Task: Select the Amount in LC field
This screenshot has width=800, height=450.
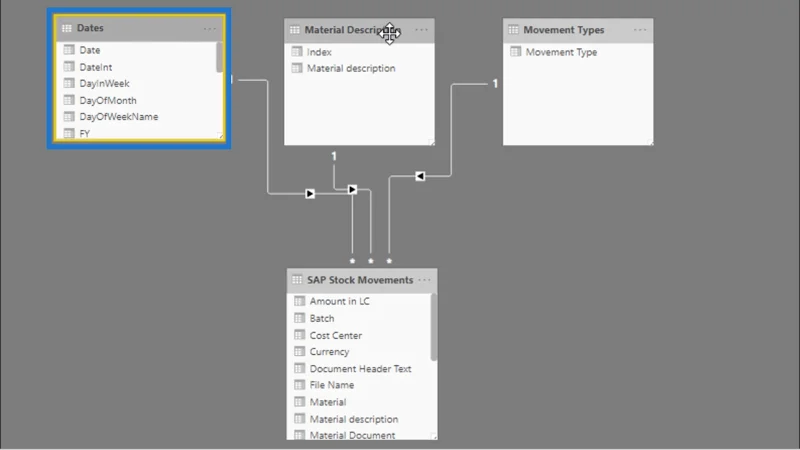Action: click(340, 302)
